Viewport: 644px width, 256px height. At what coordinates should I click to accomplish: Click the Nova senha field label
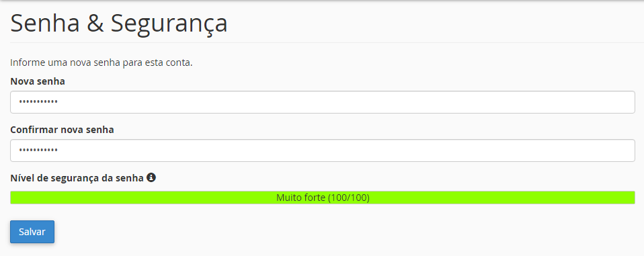[x=38, y=81]
